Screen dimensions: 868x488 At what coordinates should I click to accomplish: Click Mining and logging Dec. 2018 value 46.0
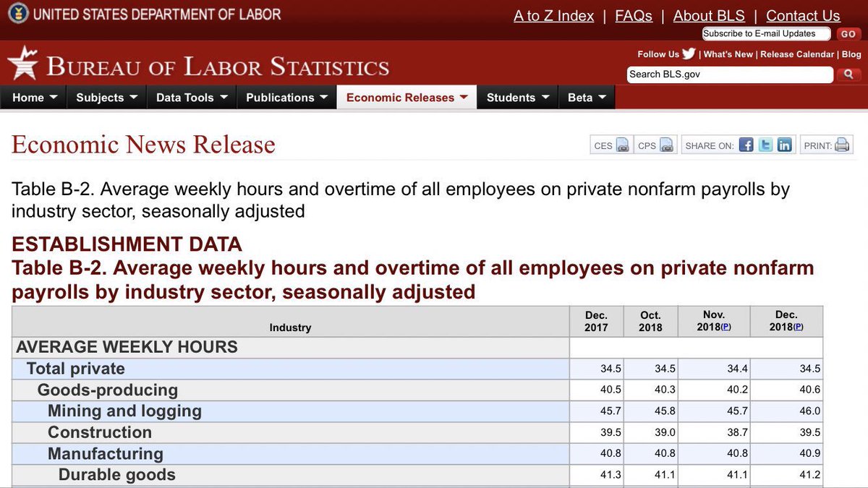click(809, 411)
